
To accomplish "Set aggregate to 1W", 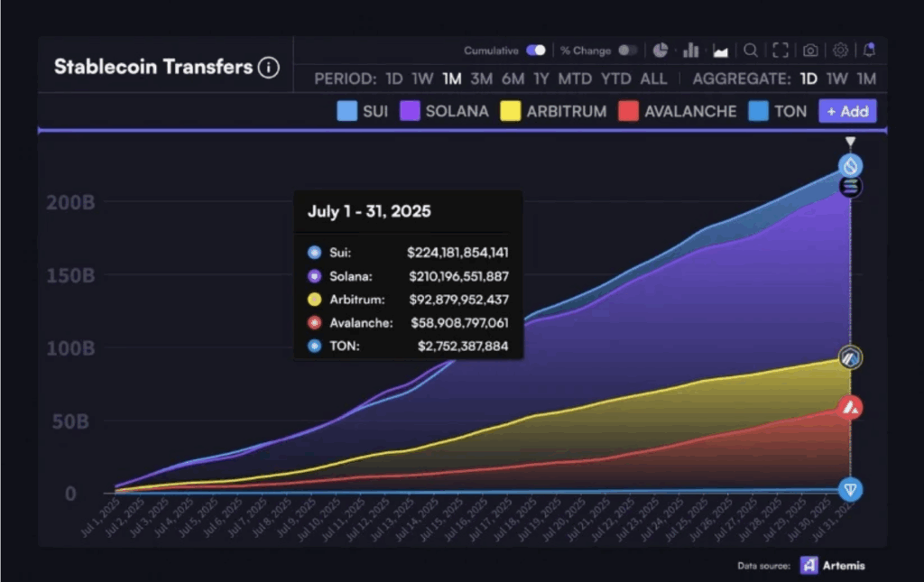I will pos(836,79).
